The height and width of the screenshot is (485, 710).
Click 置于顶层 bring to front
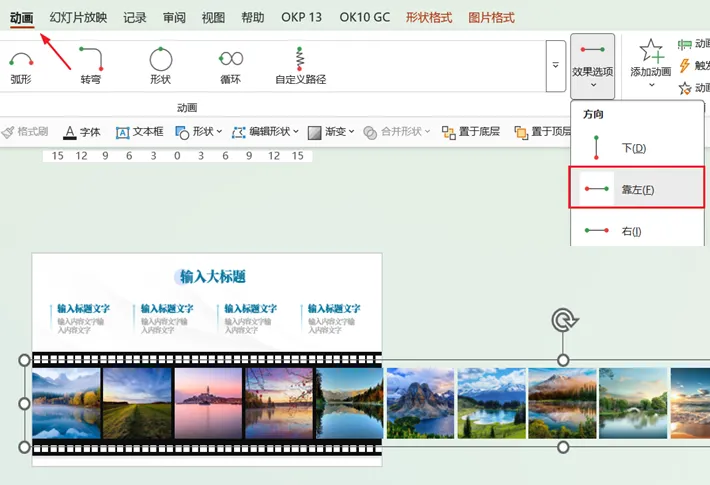pos(542,132)
